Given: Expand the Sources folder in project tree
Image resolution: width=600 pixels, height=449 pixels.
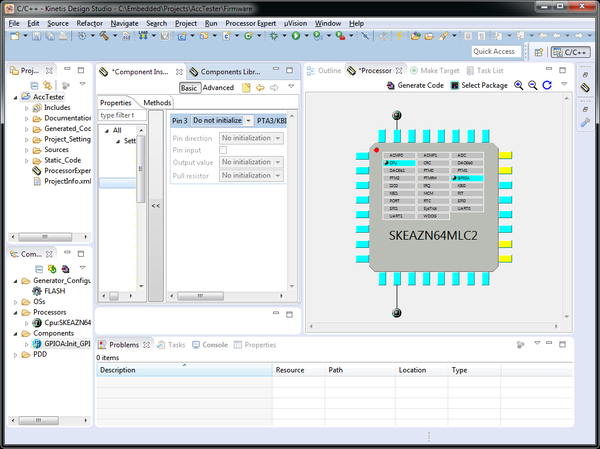Looking at the screenshot, I should click(x=28, y=150).
